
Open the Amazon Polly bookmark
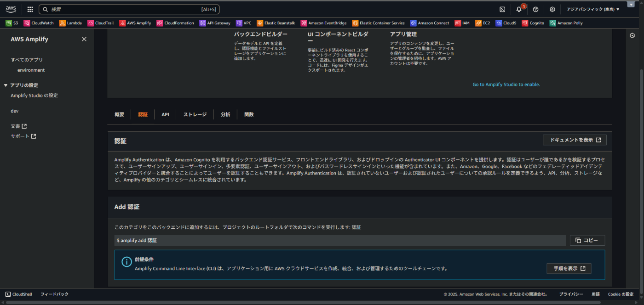tap(566, 23)
